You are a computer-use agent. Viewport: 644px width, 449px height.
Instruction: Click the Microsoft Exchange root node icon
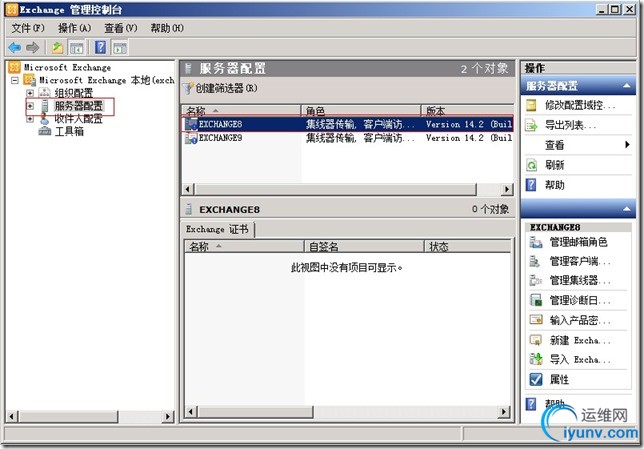pos(14,67)
